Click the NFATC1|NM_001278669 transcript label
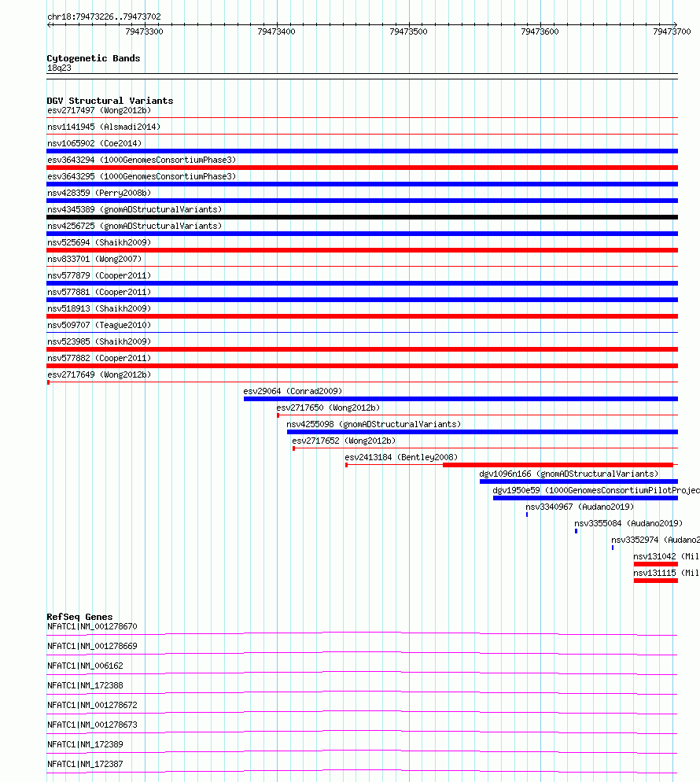The height and width of the screenshot is (782, 700). (x=92, y=646)
